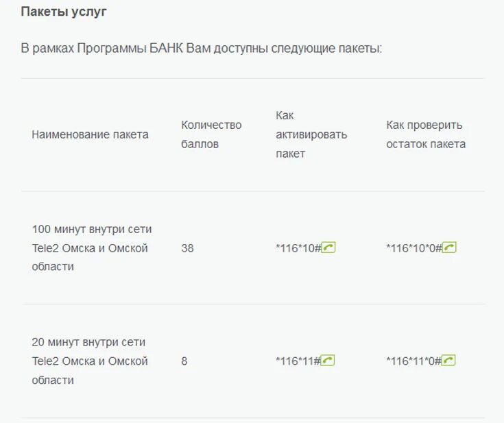
Task: Click the 'Как активировать пакет' column header
Action: [311, 134]
